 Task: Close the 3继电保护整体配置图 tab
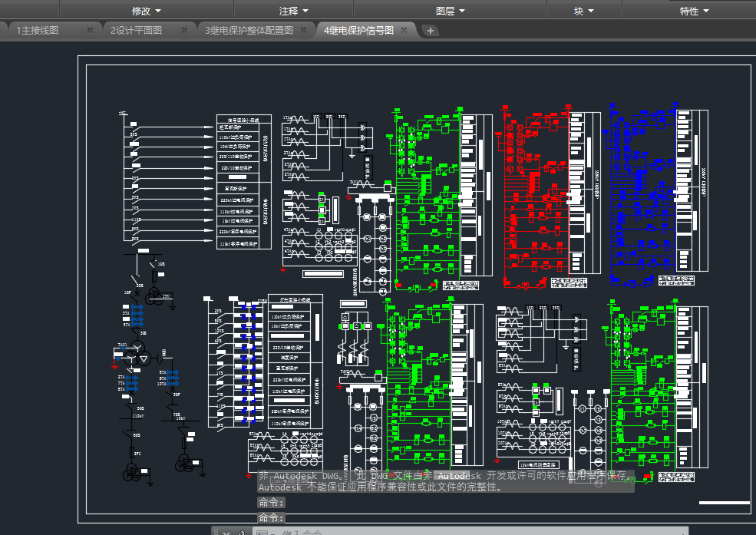pos(303,30)
